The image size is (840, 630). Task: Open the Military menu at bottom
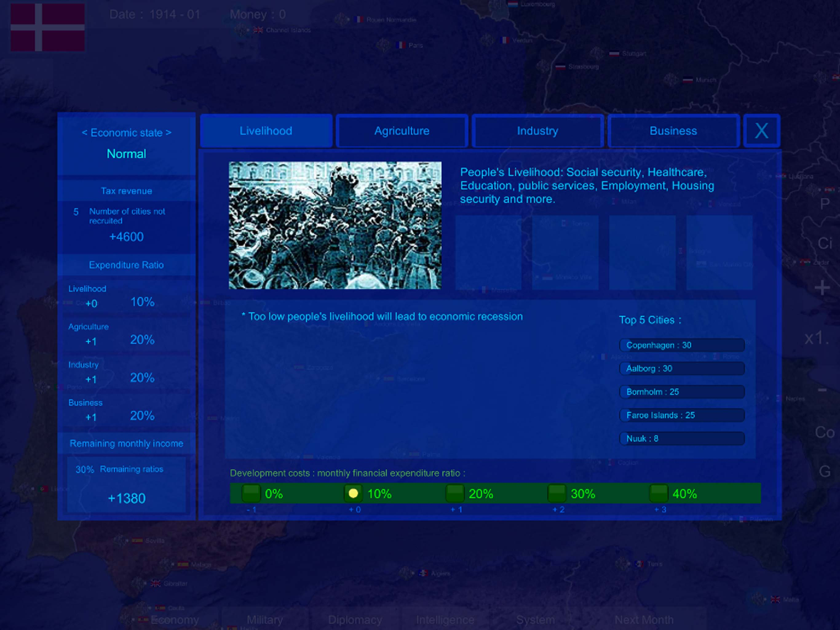tap(265, 620)
